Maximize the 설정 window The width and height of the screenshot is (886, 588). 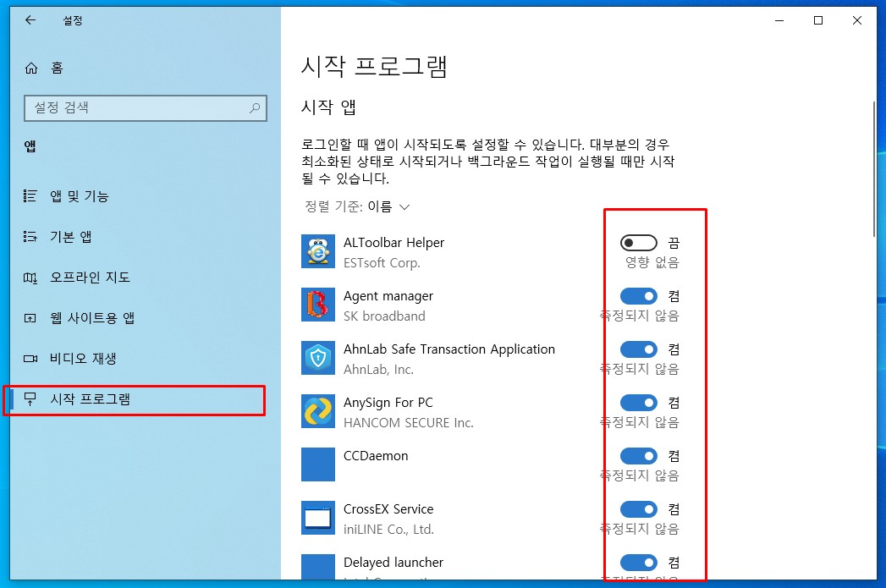pos(818,20)
